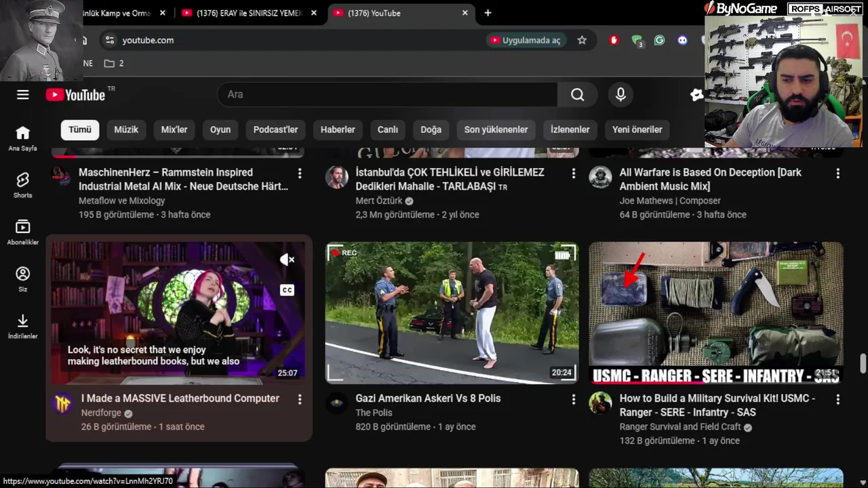The image size is (868, 488).
Task: Open Mert Öztürk channel avatar
Action: point(336,178)
